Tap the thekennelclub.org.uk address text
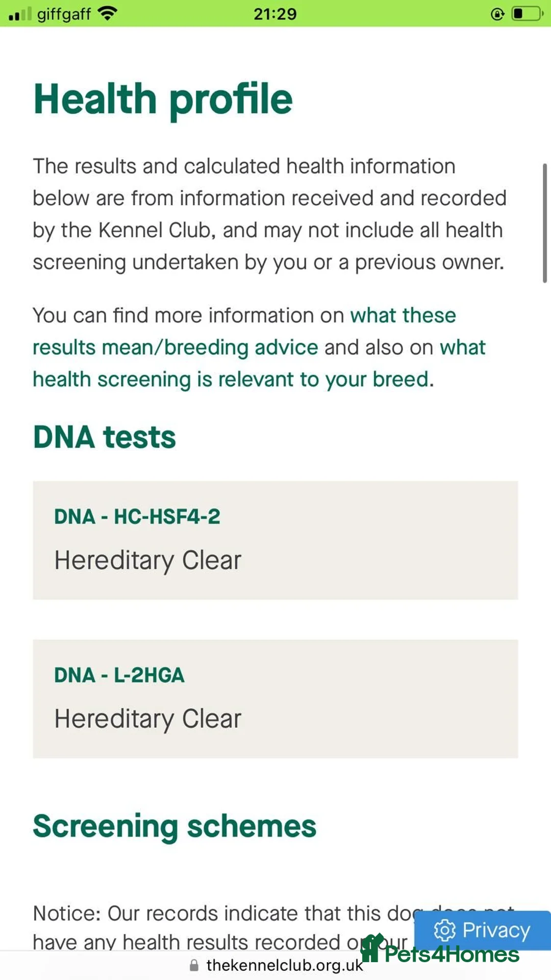 coord(284,965)
